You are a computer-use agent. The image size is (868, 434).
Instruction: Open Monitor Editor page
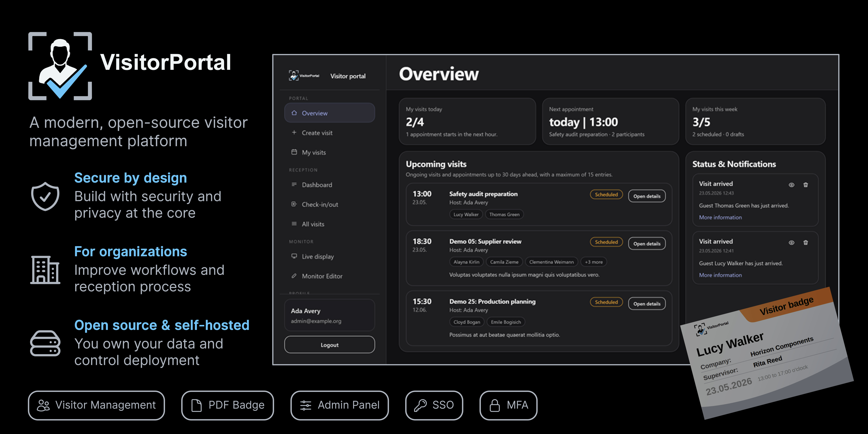coord(330,276)
